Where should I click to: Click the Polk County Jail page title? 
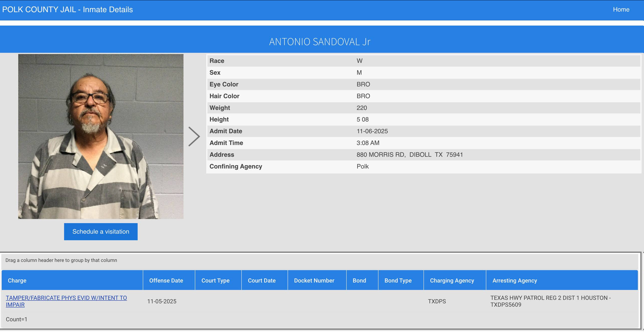tap(67, 10)
